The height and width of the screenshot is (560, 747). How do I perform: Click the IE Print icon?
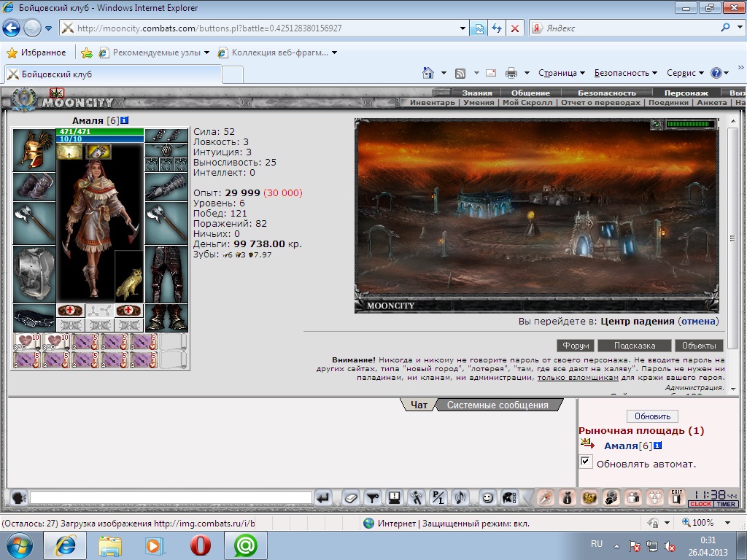click(511, 73)
